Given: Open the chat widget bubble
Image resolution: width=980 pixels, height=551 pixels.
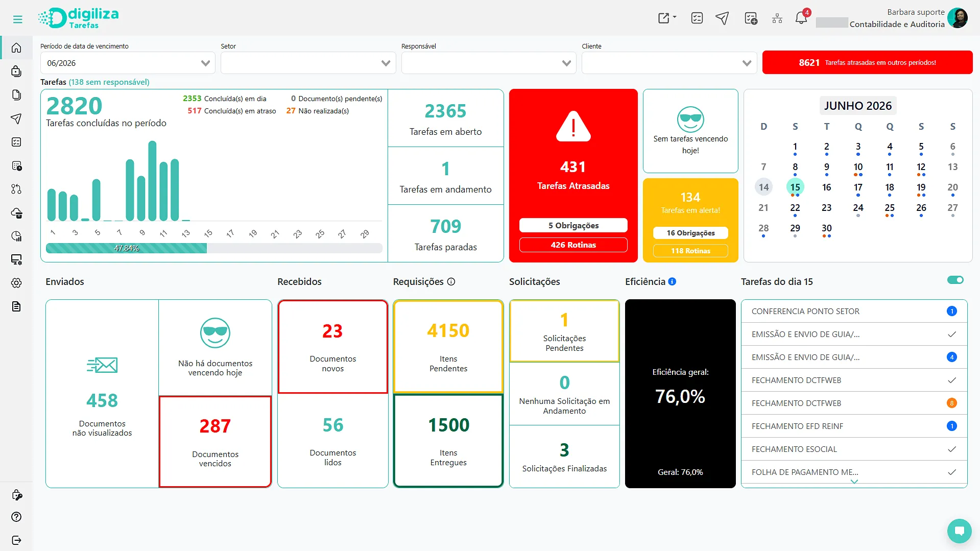Looking at the screenshot, I should [959, 531].
